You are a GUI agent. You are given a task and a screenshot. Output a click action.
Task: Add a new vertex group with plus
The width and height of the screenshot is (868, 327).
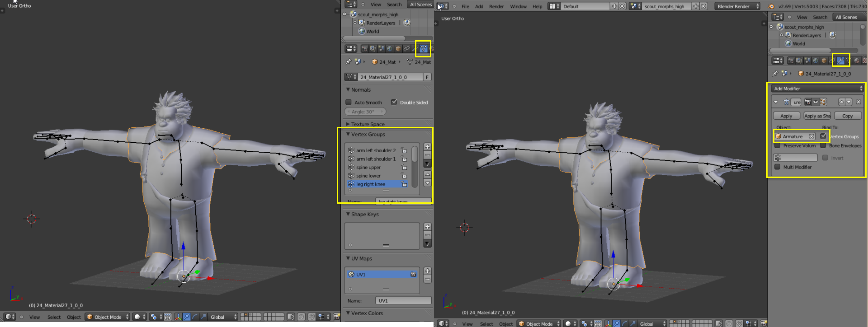pyautogui.click(x=427, y=147)
